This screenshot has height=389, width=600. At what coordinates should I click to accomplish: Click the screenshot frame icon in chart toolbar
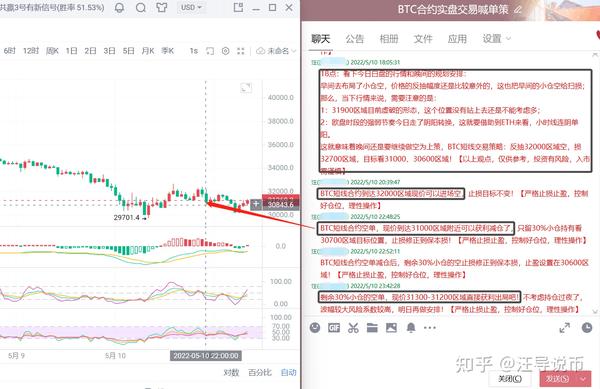click(x=210, y=51)
